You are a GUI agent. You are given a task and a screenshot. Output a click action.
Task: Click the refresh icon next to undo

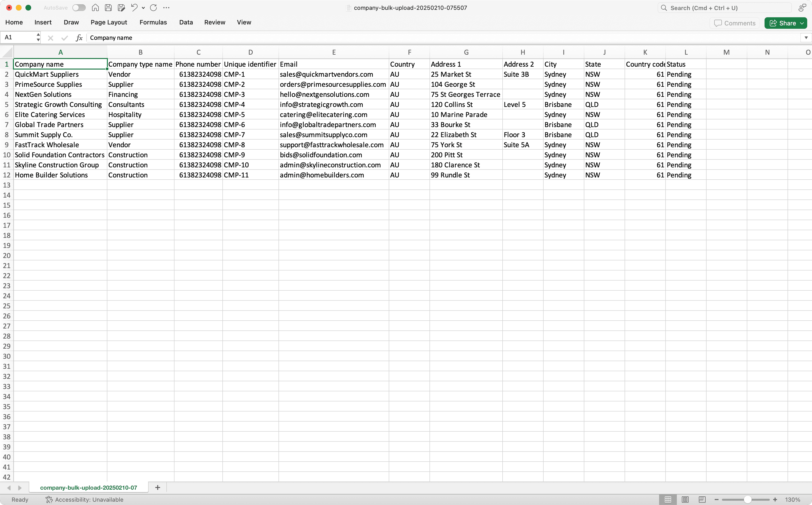[x=154, y=8]
